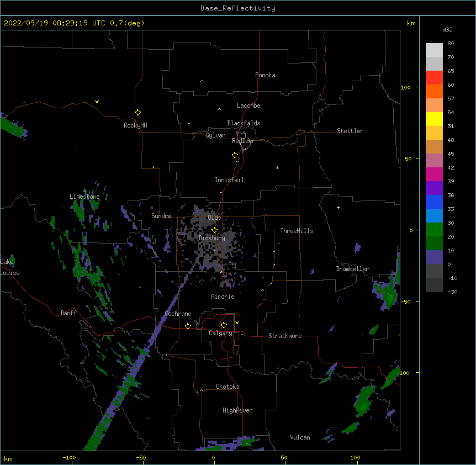Click the Limestone label
The height and width of the screenshot is (465, 476).
click(84, 197)
